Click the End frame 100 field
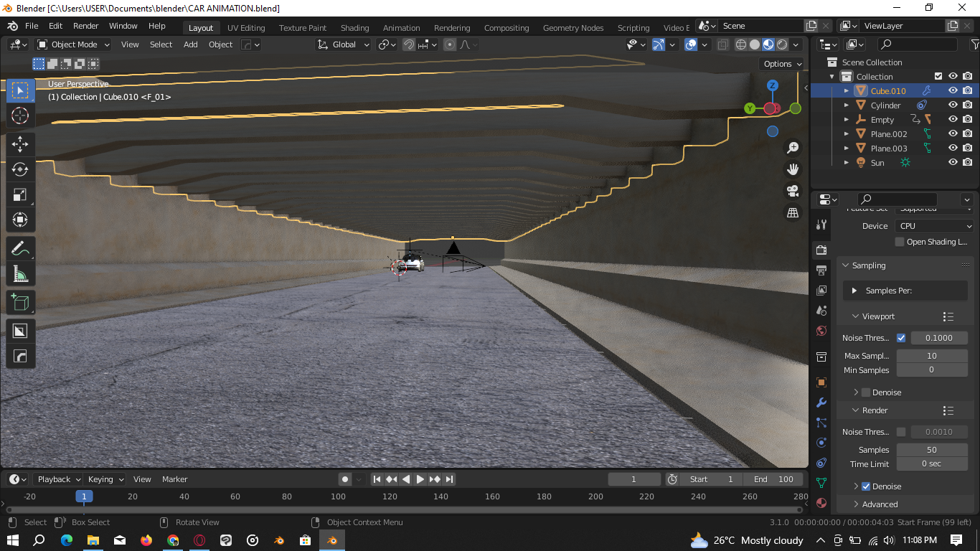This screenshot has width=980, height=551. (x=773, y=479)
